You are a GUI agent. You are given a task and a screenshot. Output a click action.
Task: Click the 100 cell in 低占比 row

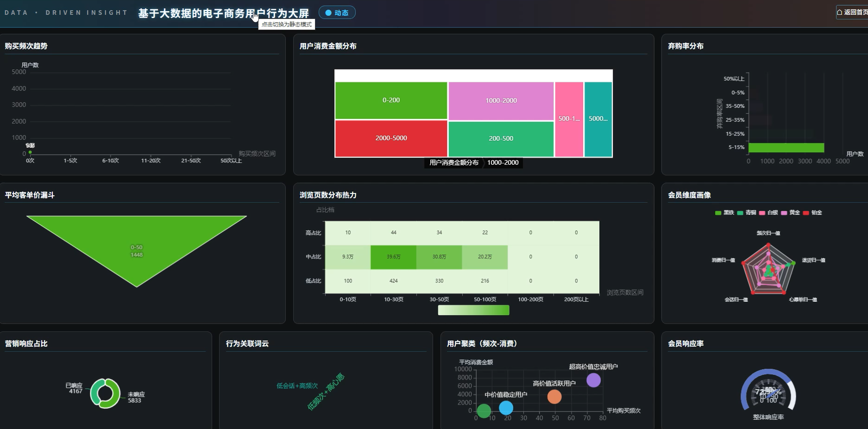(x=348, y=281)
